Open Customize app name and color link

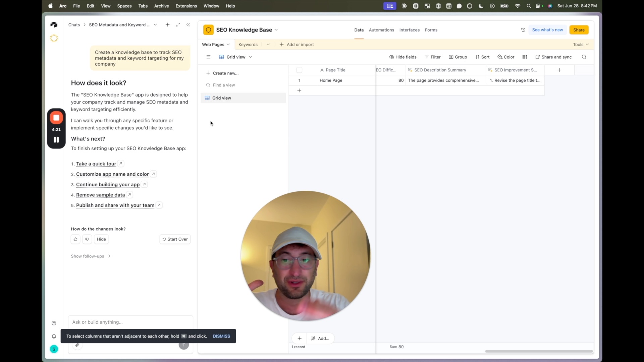point(112,174)
